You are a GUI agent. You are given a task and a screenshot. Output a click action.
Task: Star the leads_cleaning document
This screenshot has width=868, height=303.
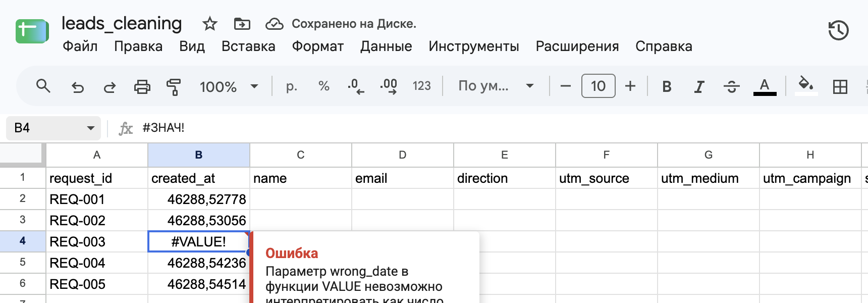209,23
